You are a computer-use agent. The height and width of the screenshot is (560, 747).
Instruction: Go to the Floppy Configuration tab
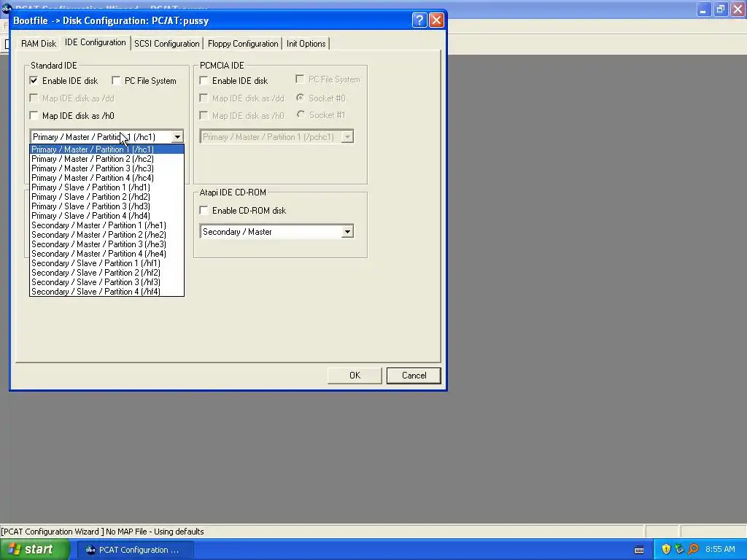point(243,43)
